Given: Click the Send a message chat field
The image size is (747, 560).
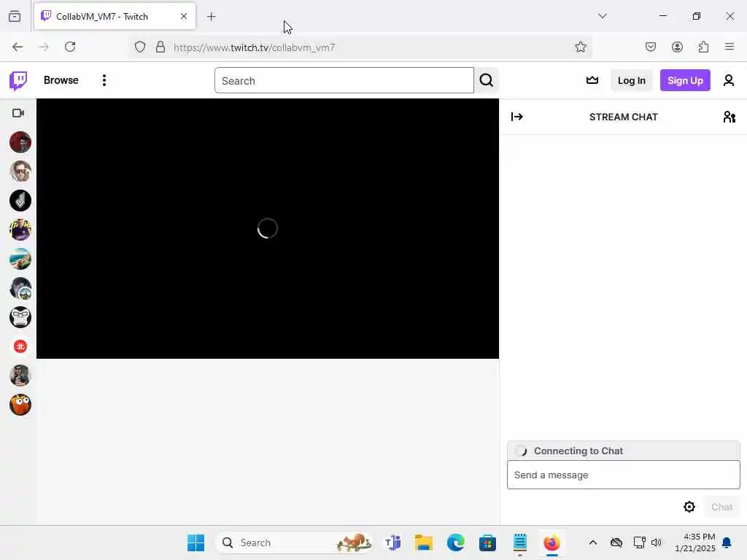Looking at the screenshot, I should [x=623, y=475].
